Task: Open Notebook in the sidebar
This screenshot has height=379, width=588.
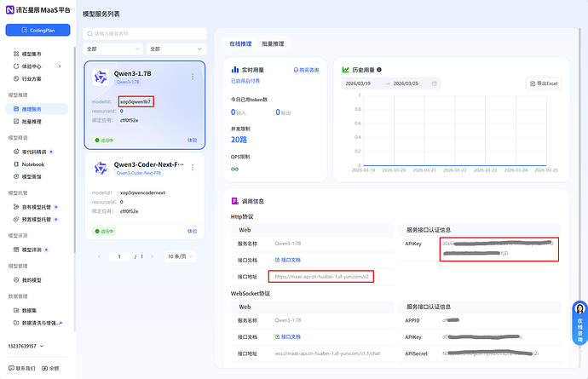Action: 33,164
